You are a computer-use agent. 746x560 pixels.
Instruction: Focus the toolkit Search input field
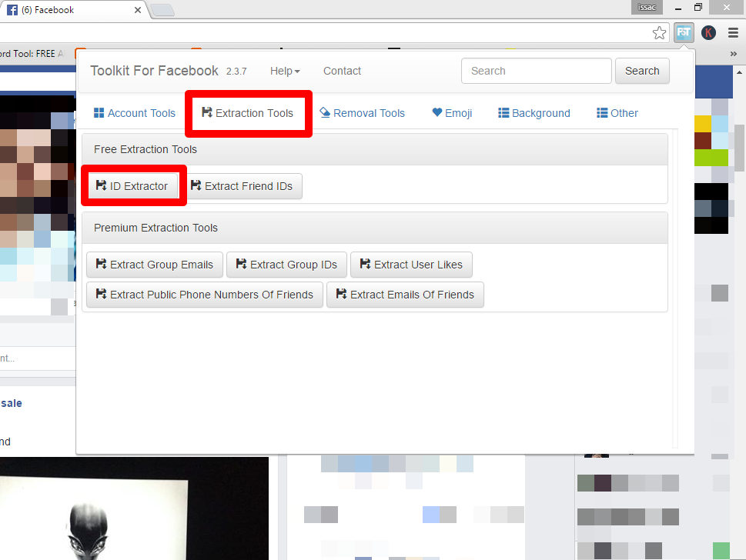536,71
